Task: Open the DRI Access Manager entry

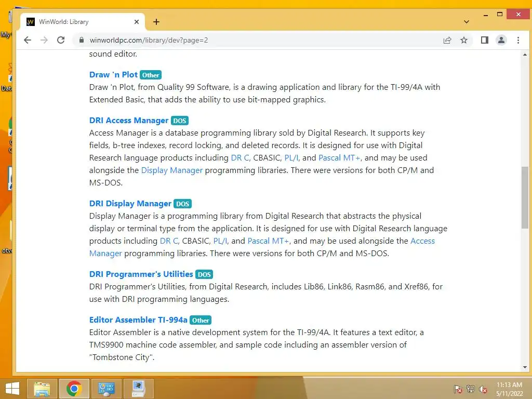Action: pos(129,121)
